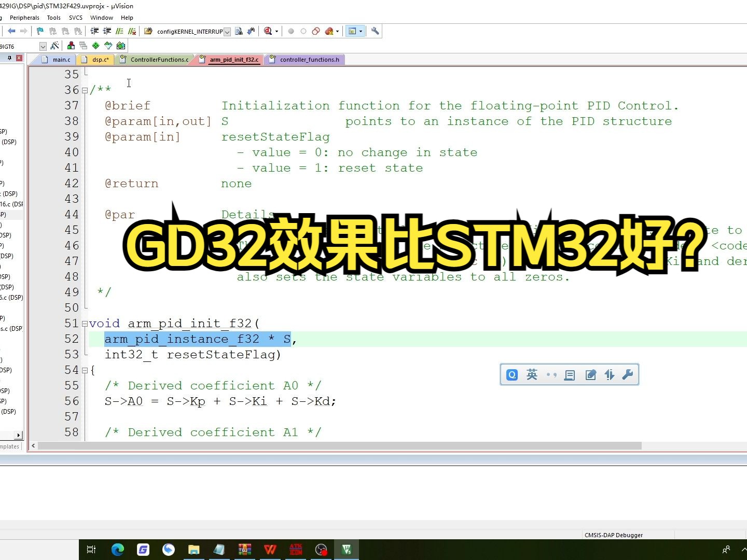
Task: Open Manage Multi-Project Workspace
Action: pyautogui.click(x=83, y=46)
